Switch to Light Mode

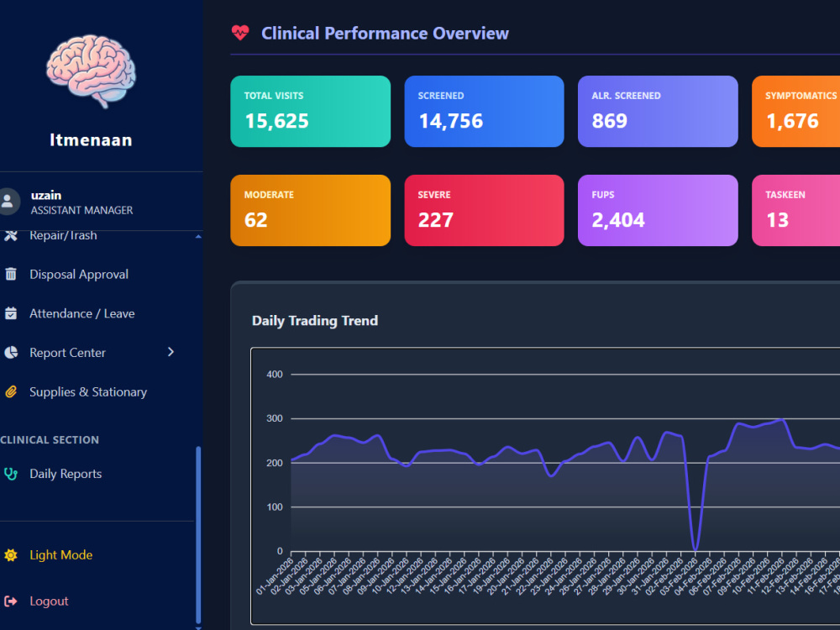61,555
